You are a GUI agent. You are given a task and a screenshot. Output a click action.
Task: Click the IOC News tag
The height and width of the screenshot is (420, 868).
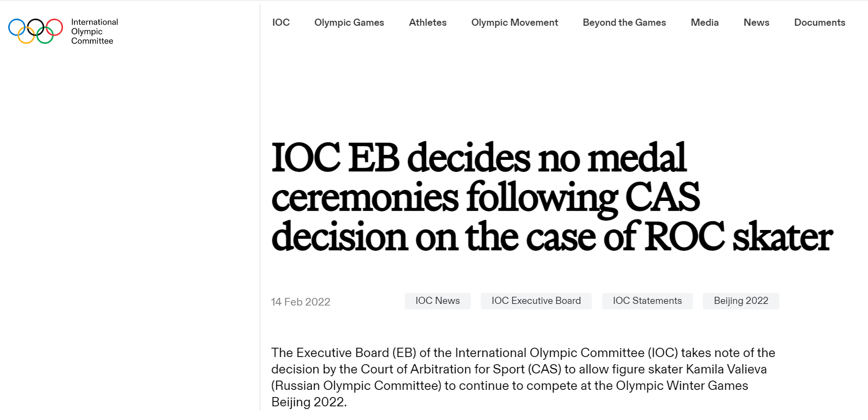pos(438,301)
